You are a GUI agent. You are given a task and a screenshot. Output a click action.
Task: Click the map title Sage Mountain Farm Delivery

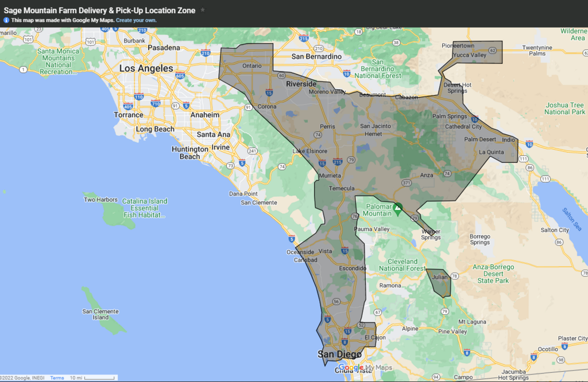(x=99, y=10)
